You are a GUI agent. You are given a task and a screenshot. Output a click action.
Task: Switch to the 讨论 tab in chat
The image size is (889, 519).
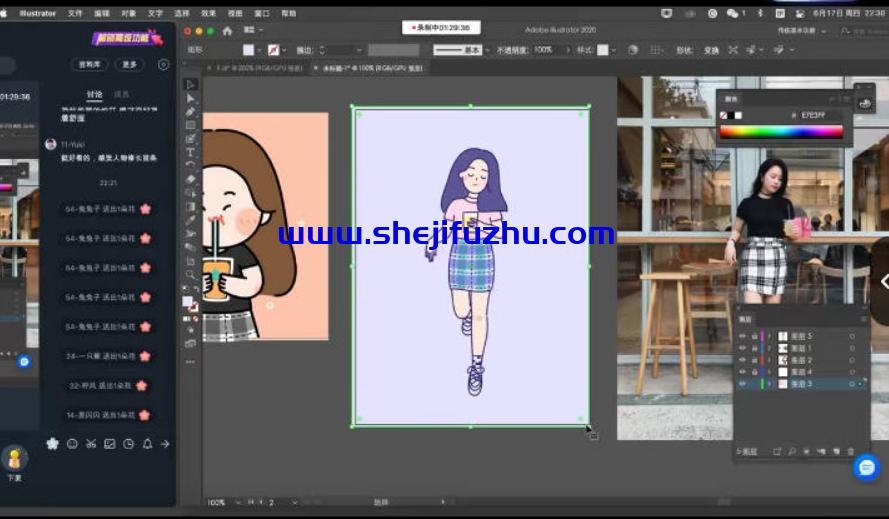94,94
